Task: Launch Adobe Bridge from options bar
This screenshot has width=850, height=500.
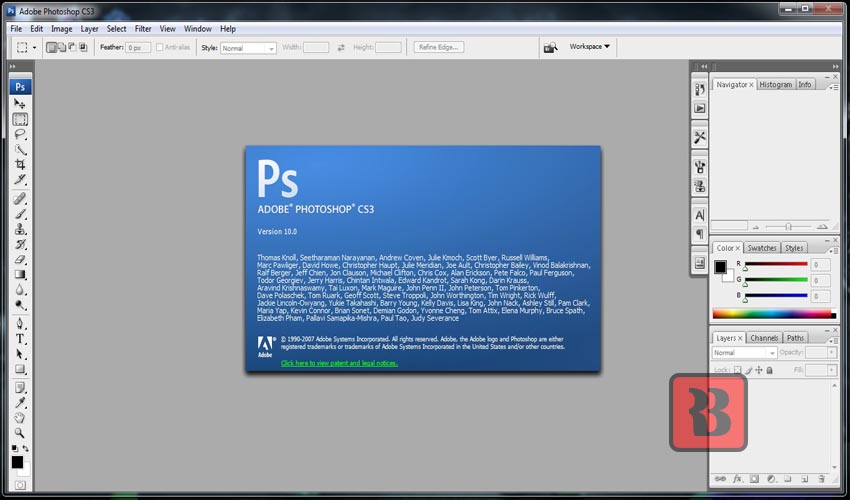Action: pos(550,48)
